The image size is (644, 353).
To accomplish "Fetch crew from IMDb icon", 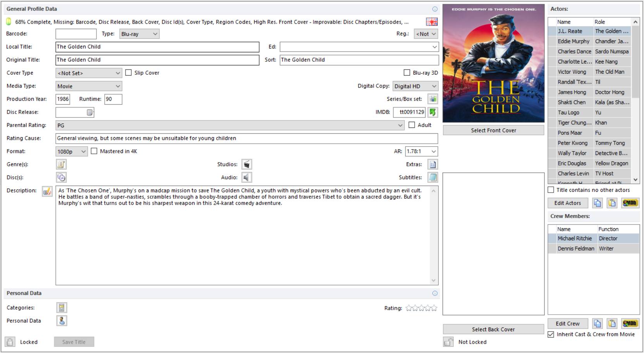I will [x=630, y=323].
